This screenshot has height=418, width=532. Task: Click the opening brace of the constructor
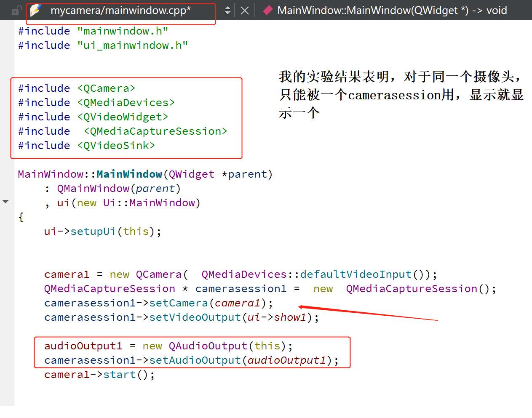point(21,217)
